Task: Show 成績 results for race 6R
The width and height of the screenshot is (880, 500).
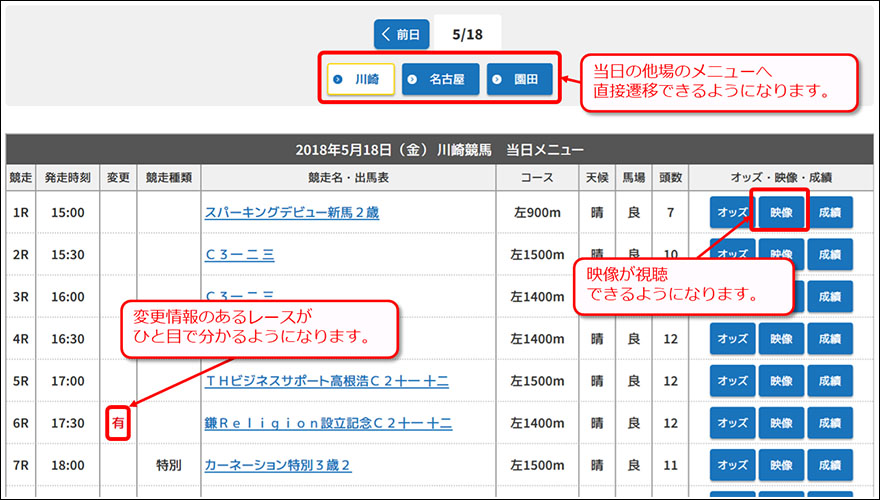Action: click(829, 423)
